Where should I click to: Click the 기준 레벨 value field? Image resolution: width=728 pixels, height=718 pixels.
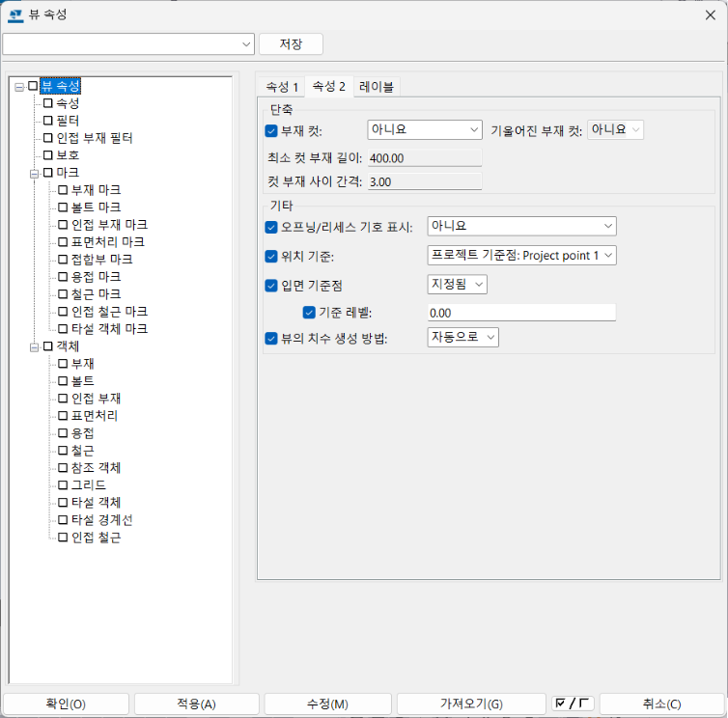[x=520, y=313]
